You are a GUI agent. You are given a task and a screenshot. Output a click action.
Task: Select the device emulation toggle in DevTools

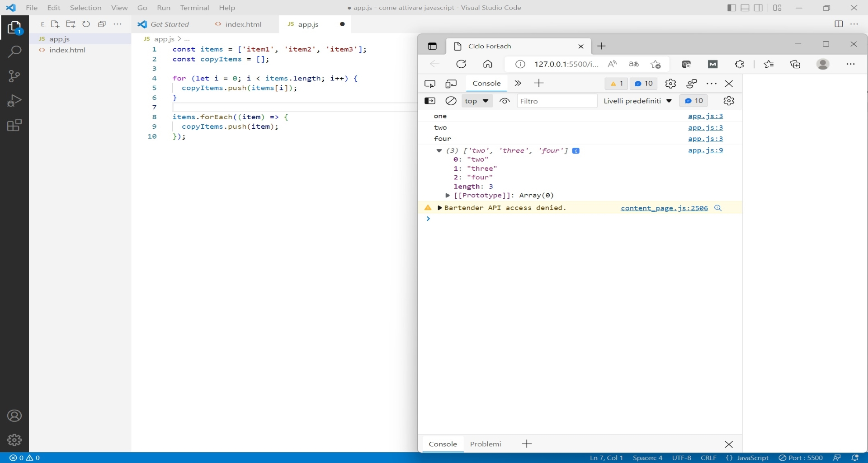pos(451,84)
